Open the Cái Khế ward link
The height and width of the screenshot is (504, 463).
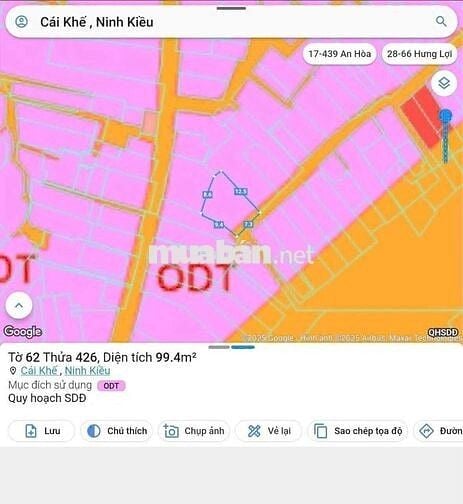(x=39, y=371)
